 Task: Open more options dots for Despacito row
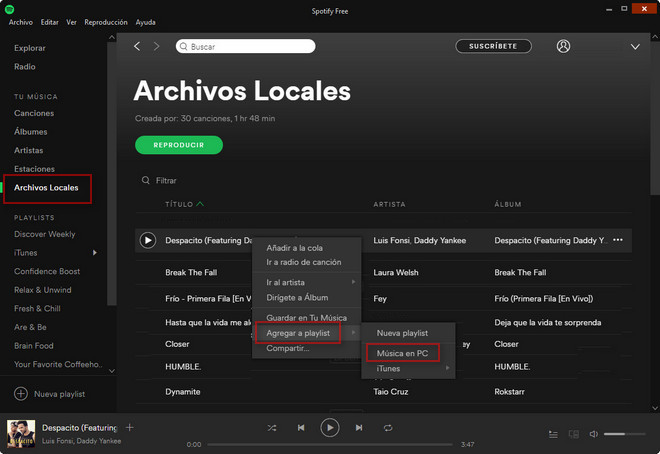coord(617,240)
